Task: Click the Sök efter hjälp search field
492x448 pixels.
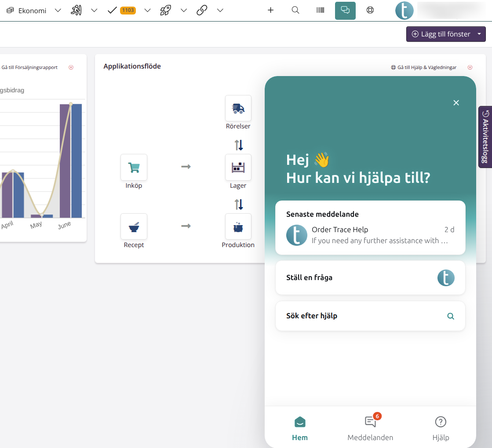Action: coord(370,316)
